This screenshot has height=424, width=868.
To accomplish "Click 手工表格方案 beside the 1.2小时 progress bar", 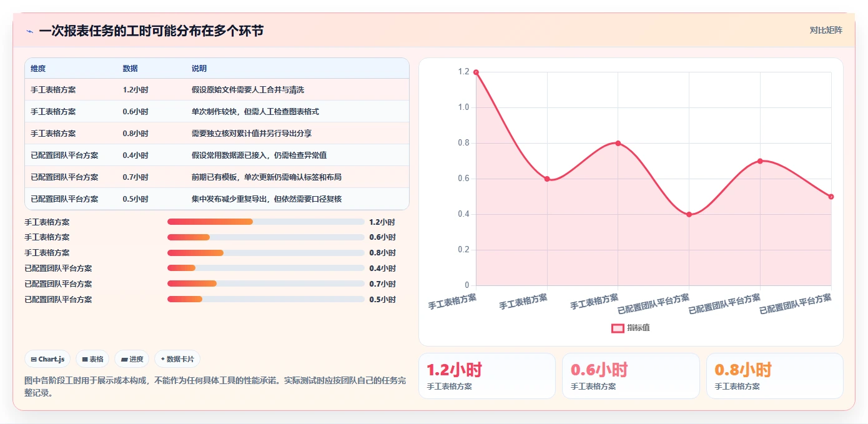I will pos(47,222).
